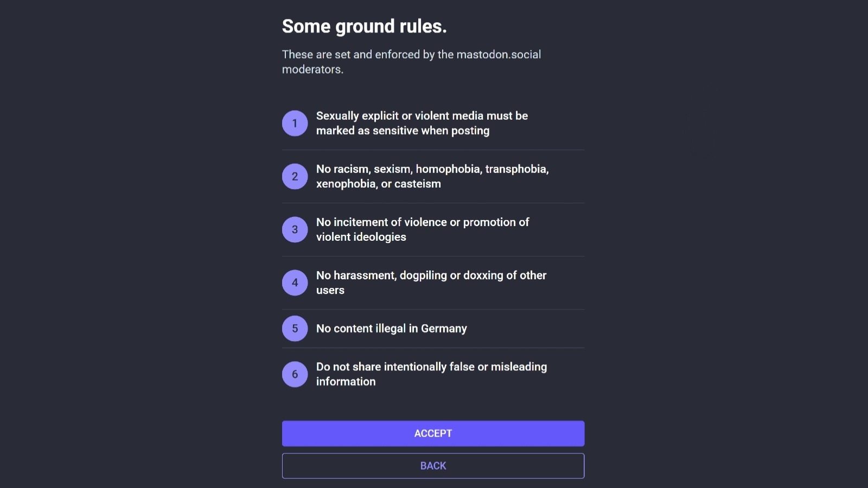Click the no harassment rule text
This screenshot has width=868, height=488.
[x=431, y=282]
